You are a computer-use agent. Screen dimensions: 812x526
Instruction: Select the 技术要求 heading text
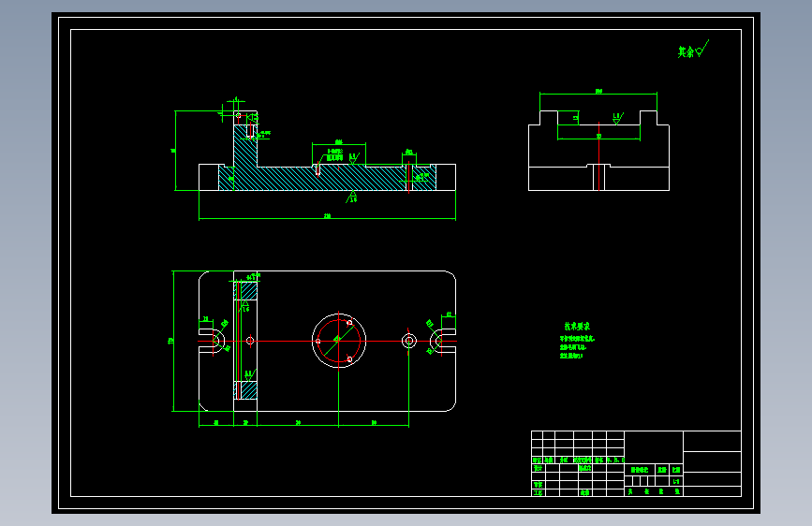point(577,326)
